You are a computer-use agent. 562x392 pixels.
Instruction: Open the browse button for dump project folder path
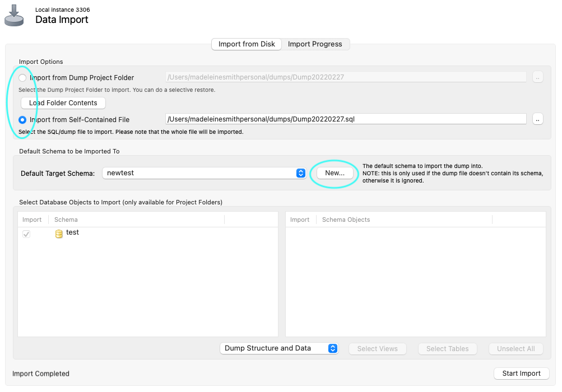537,77
